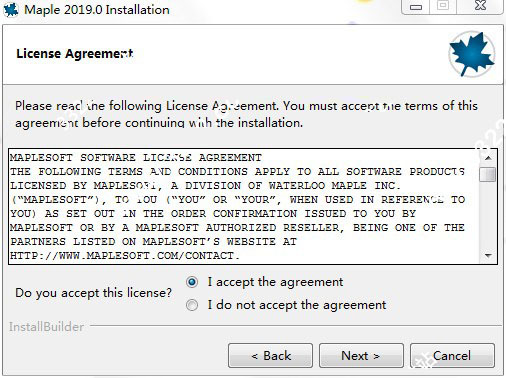Click the Next button
This screenshot has width=506, height=378.
click(361, 356)
